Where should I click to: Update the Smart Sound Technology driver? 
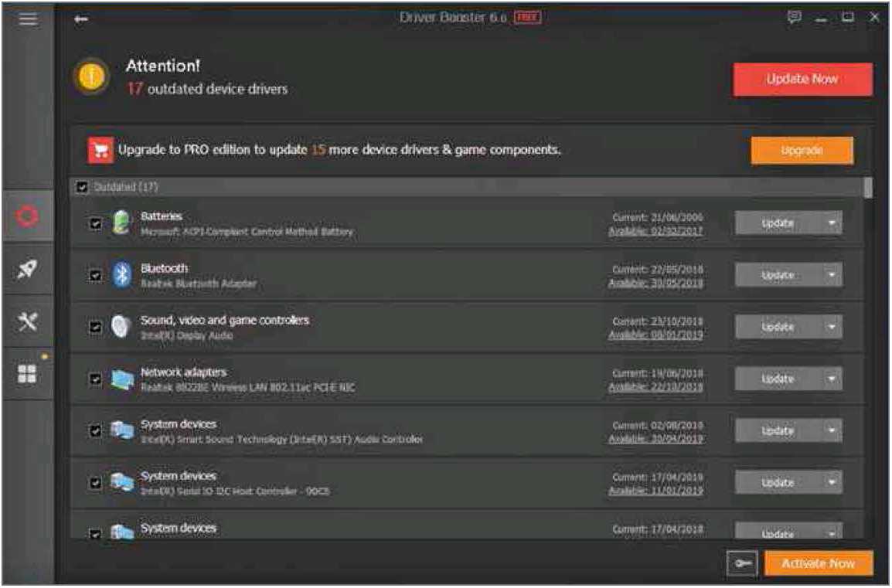(778, 430)
